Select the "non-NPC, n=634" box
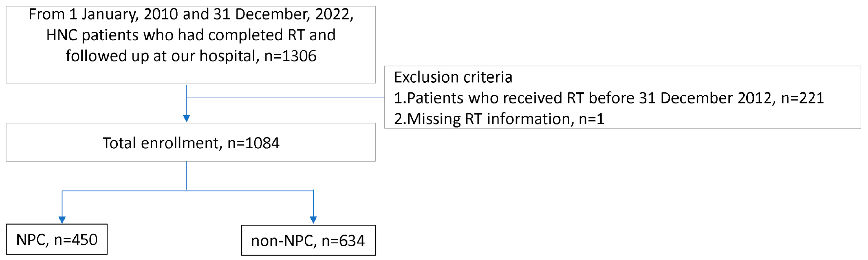The image size is (868, 260). [x=308, y=240]
